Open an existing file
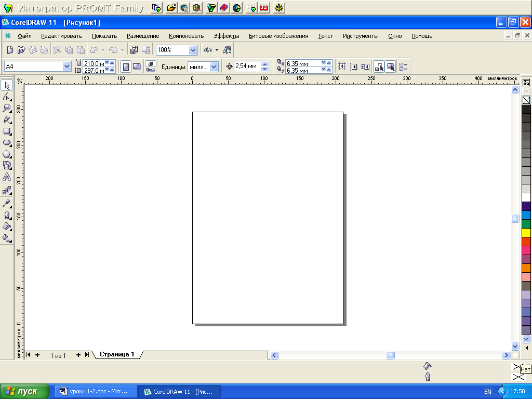The image size is (532, 399). tap(21, 50)
